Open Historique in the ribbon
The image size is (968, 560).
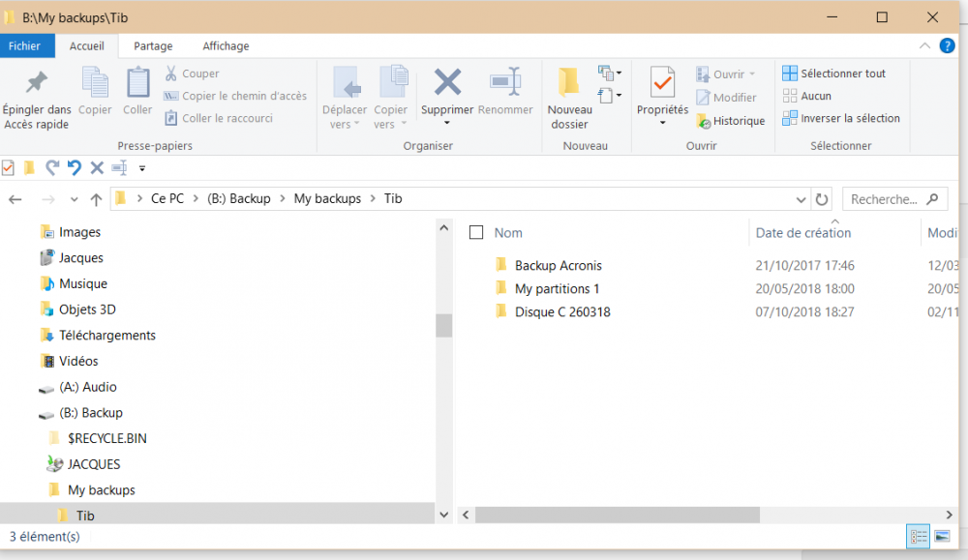[731, 121]
